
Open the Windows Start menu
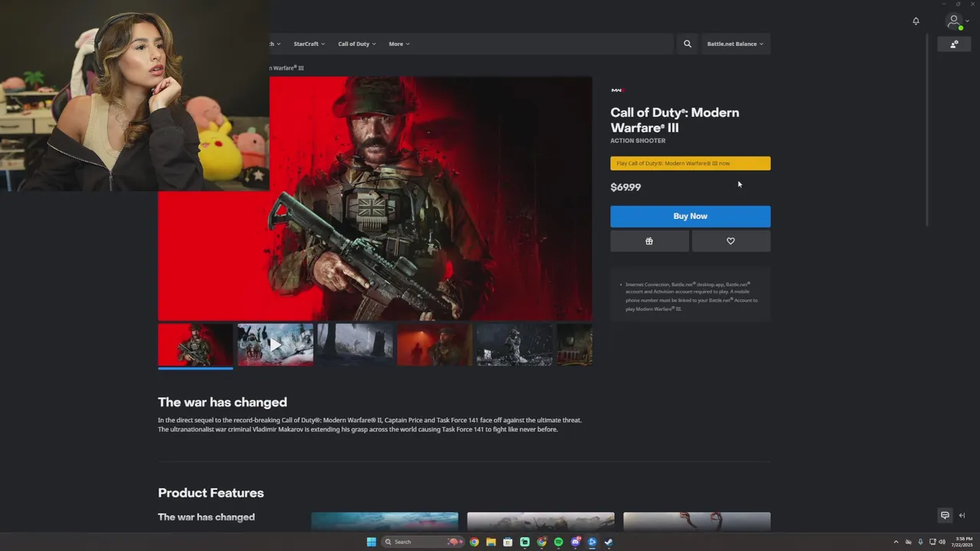click(371, 542)
